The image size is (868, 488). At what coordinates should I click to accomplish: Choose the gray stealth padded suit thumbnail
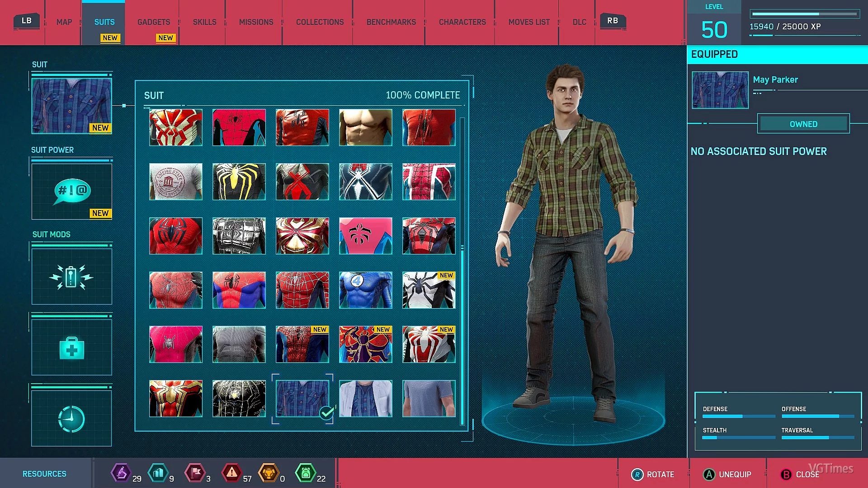(239, 344)
